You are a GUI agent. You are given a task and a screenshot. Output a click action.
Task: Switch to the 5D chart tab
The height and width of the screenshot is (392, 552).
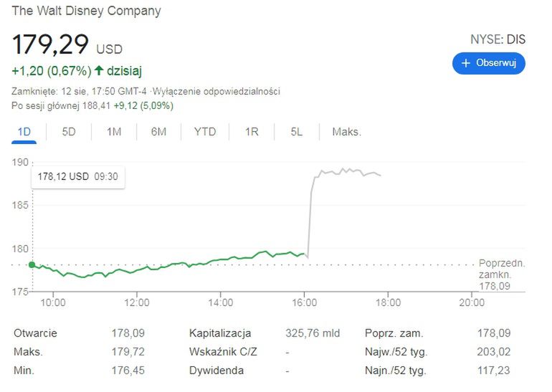69,132
